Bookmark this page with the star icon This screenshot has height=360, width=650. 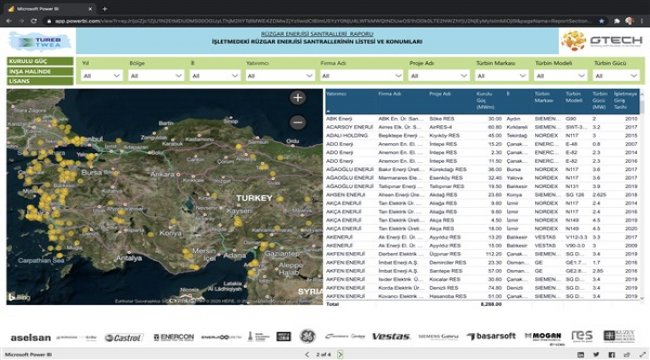coord(601,21)
